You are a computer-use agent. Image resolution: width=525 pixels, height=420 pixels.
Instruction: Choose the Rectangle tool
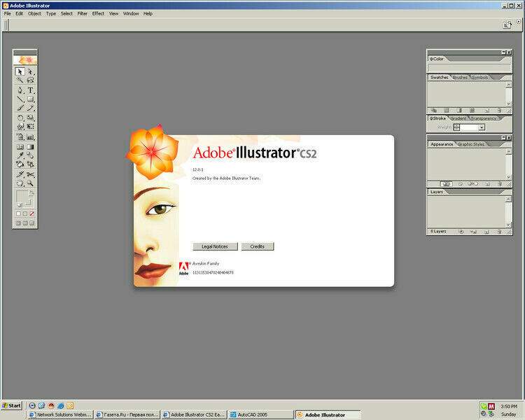pos(30,99)
